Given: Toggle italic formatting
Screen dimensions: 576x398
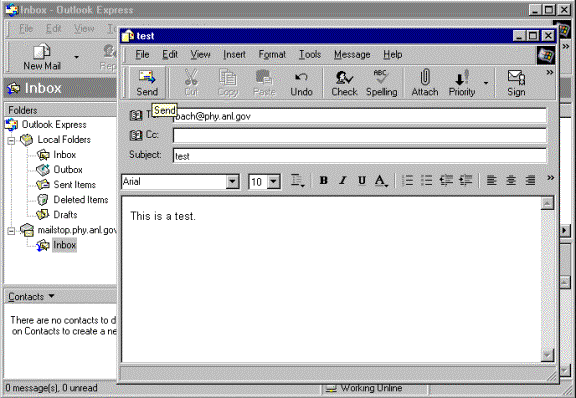Looking at the screenshot, I should (342, 180).
